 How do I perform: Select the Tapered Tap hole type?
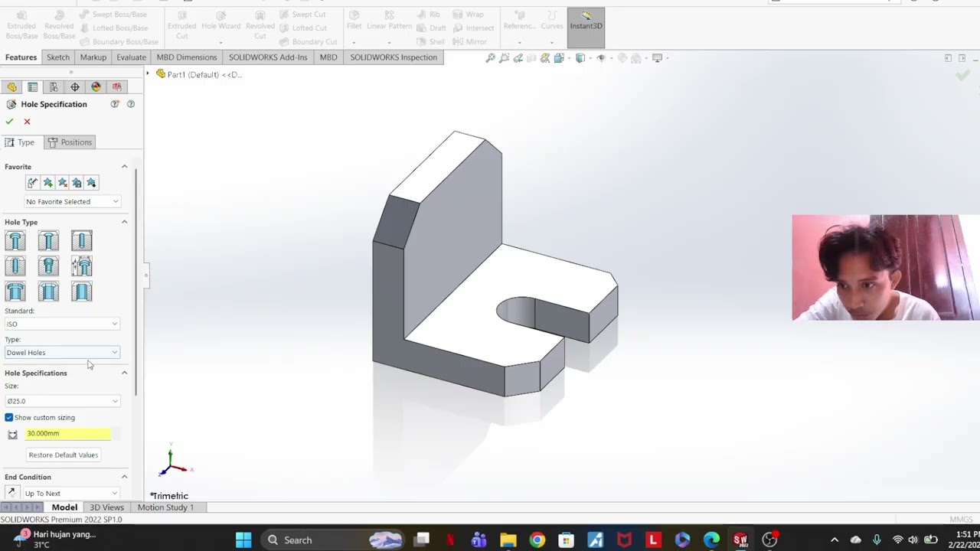coord(48,266)
